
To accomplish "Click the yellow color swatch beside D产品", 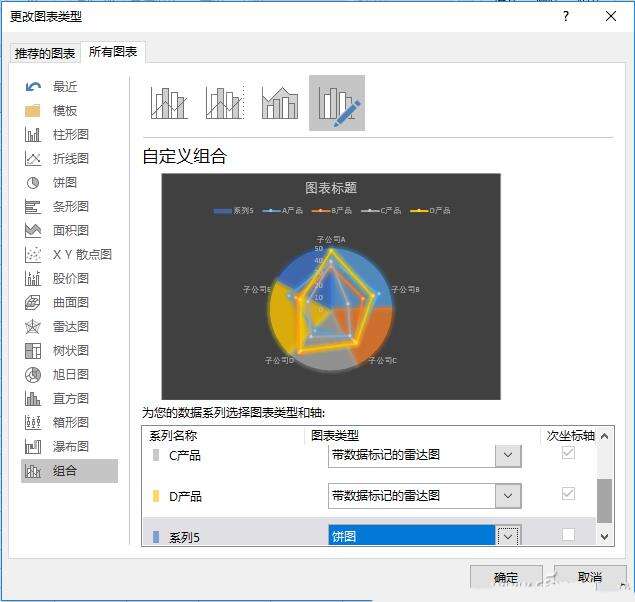I will click(156, 496).
